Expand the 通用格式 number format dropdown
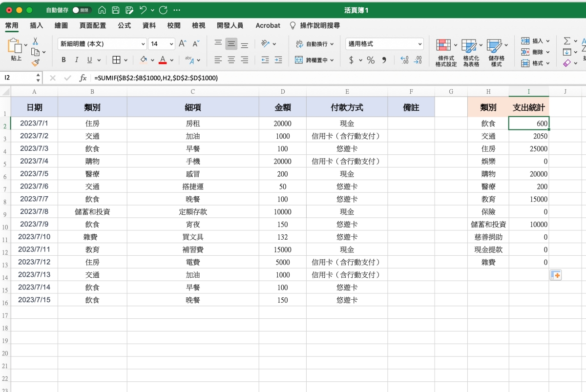586x392 pixels. click(x=420, y=44)
